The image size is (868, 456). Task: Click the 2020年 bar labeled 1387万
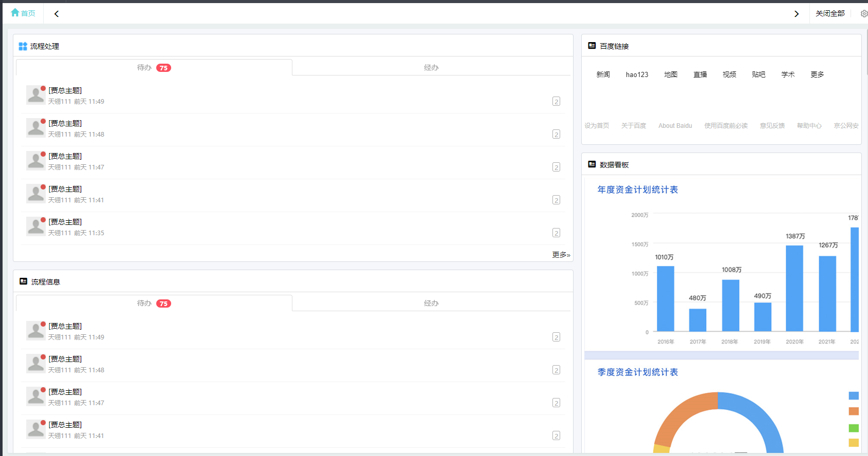pos(795,289)
